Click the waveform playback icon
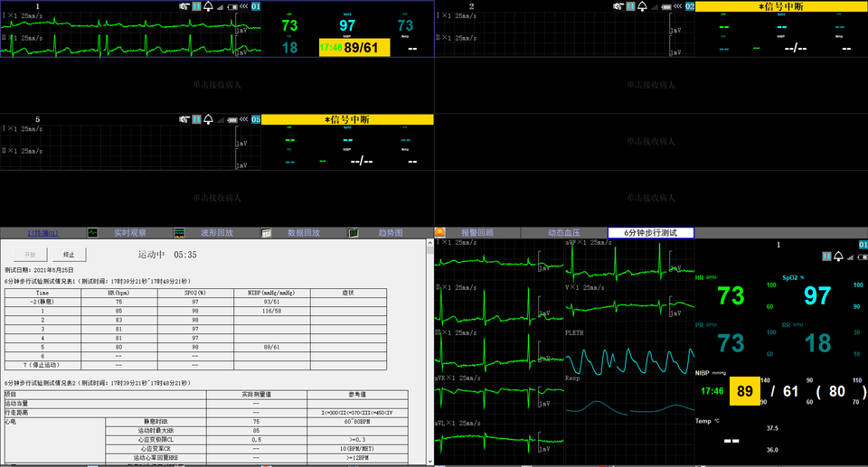 point(179,233)
